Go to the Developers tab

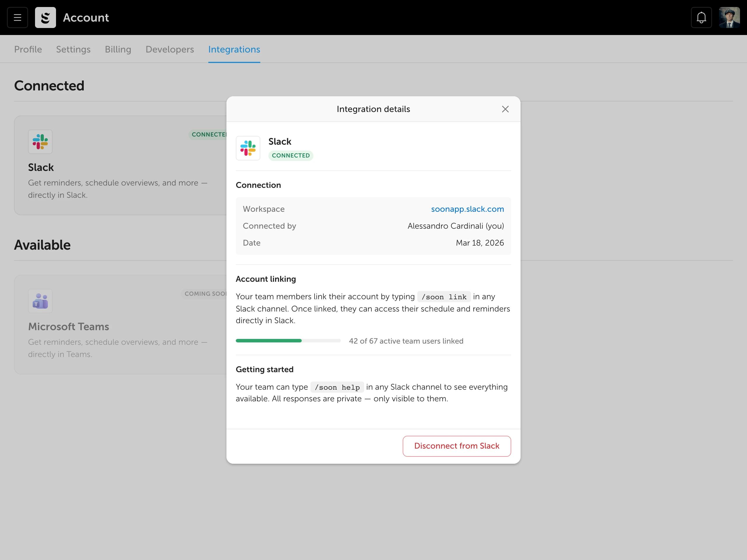(x=170, y=49)
